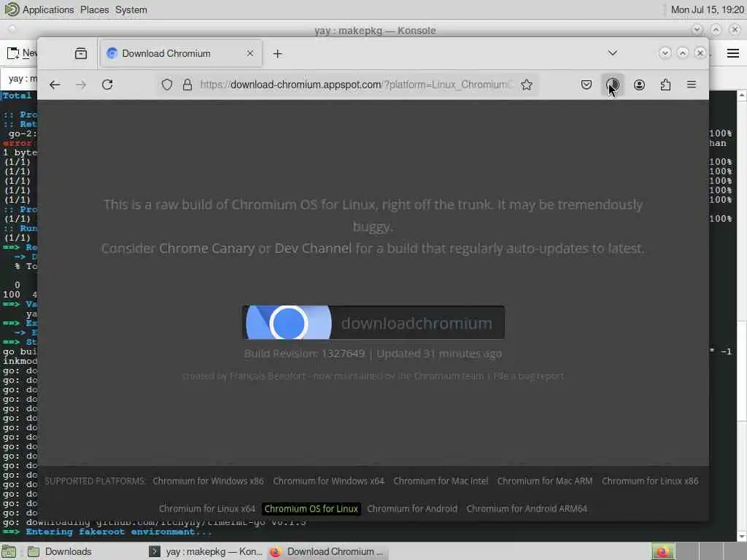Screen dimensions: 747x560
Task: Switch to Download Chromium taskbar entry
Action: (328, 551)
